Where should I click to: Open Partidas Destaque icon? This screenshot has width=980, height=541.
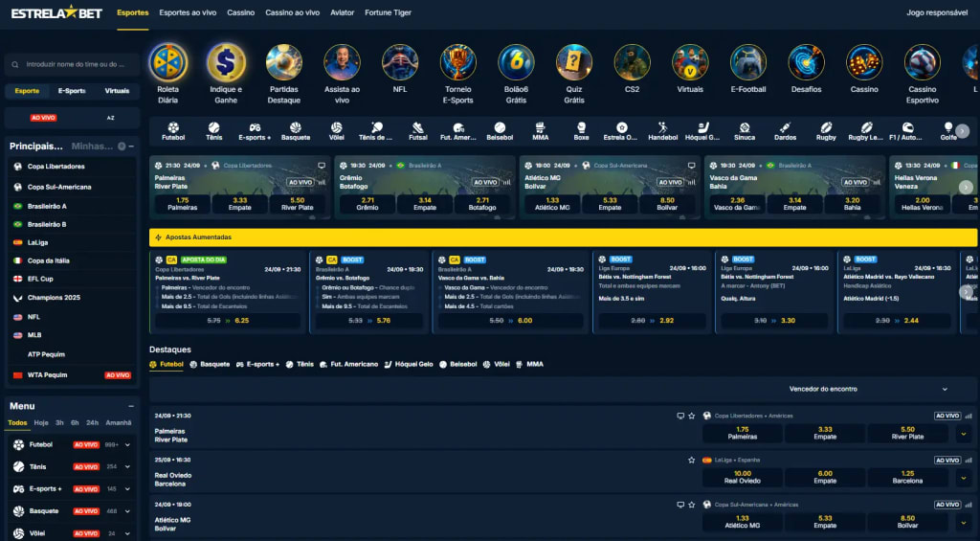pos(283,62)
